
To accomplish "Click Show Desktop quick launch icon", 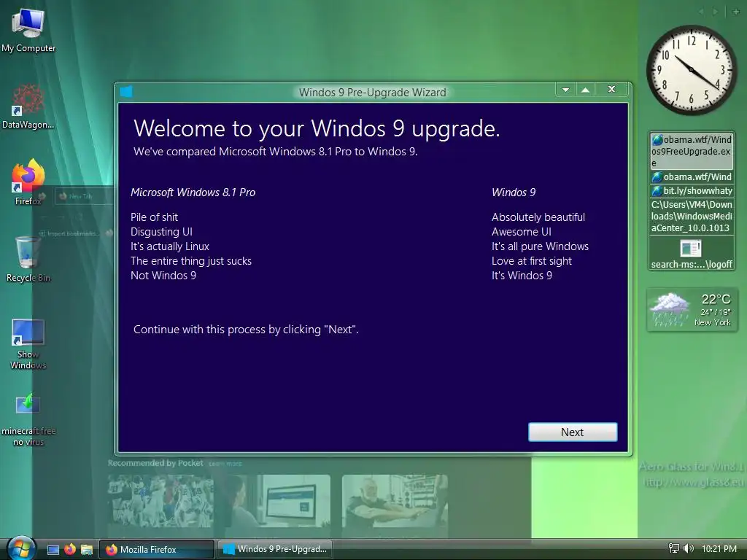I will (x=53, y=550).
